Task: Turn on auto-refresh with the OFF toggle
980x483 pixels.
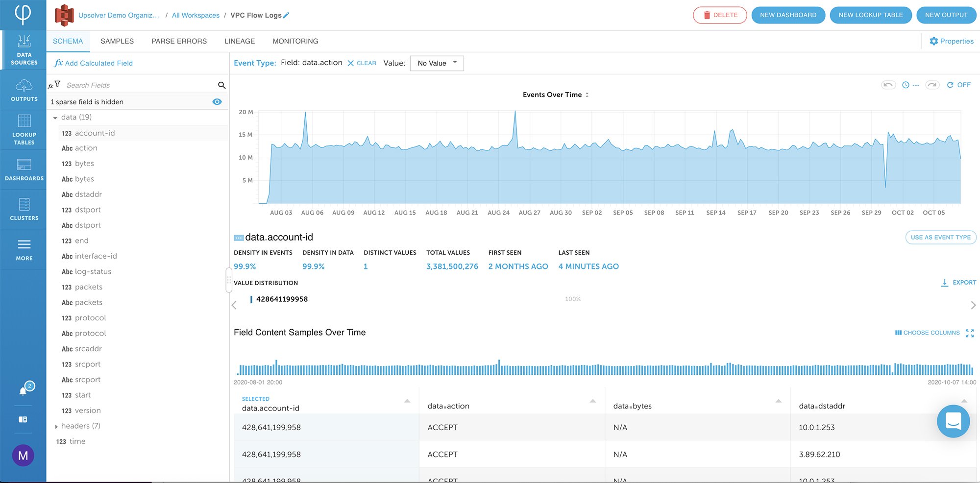Action: coord(959,84)
